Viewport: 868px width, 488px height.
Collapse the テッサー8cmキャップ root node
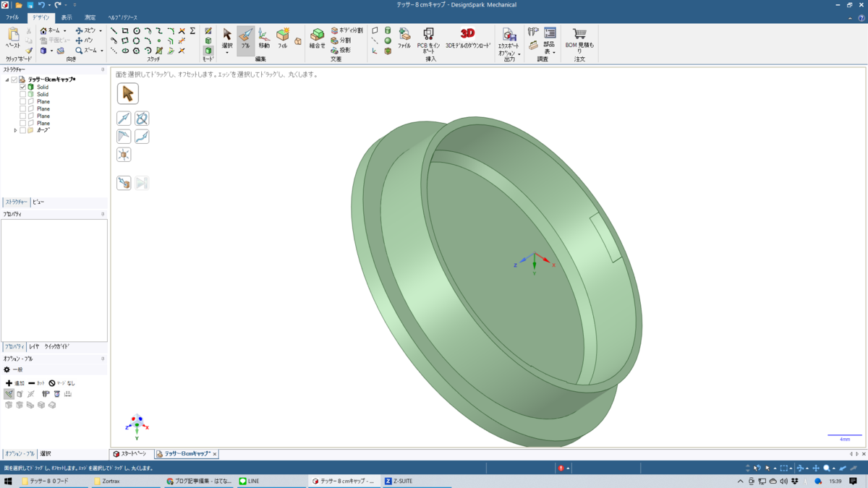coord(7,80)
